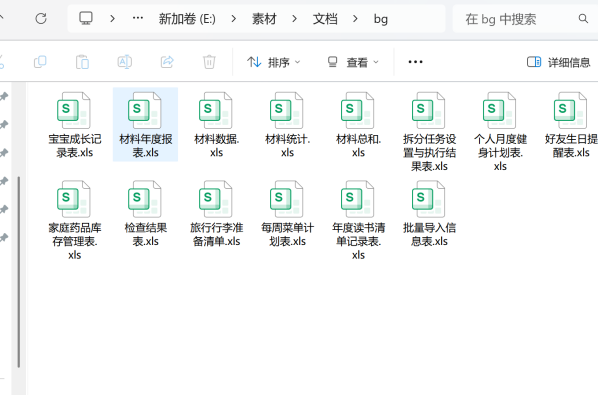
Task: Click the delete trash icon
Action: click(x=209, y=62)
